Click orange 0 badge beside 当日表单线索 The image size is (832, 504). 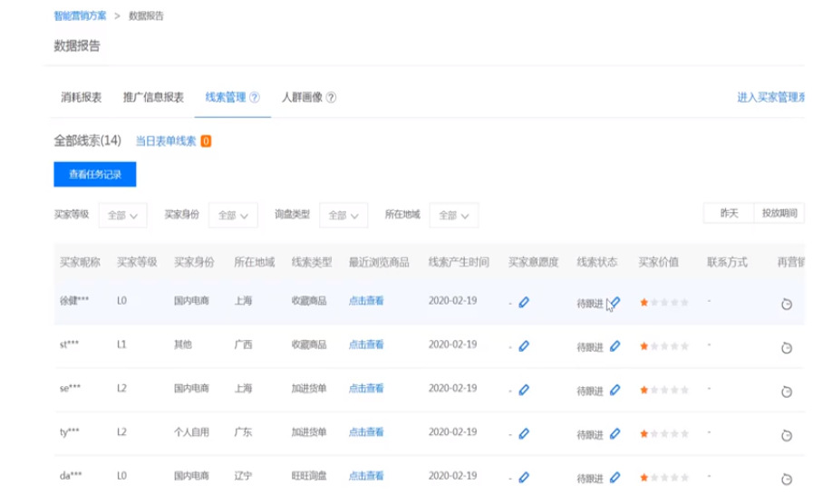[x=206, y=141]
